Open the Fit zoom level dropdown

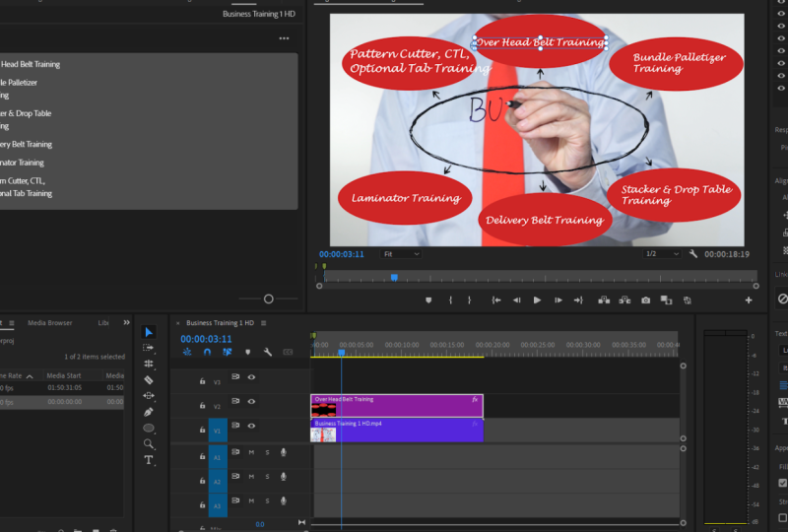[401, 254]
